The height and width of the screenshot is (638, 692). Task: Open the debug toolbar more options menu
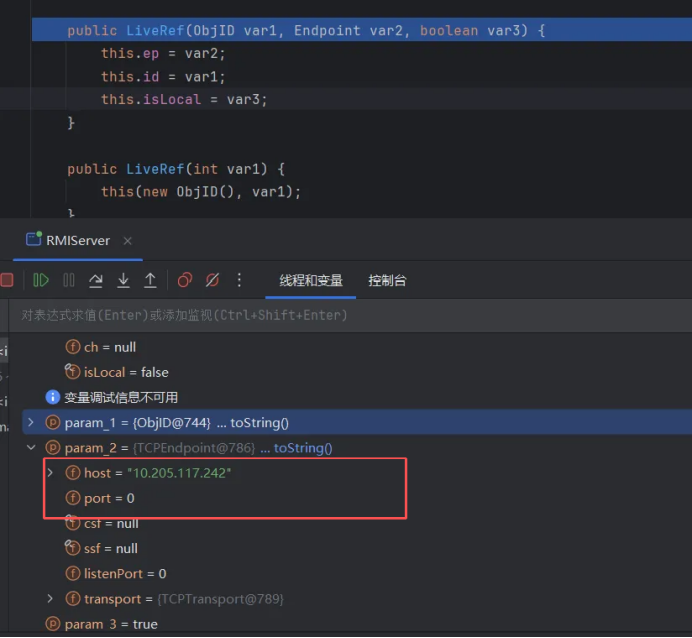click(239, 281)
